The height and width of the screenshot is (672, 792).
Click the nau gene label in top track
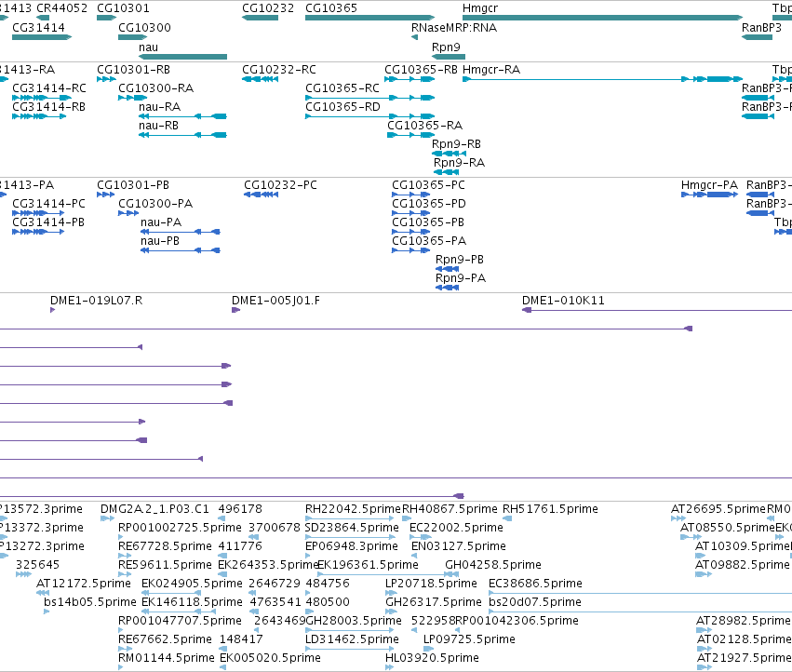pyautogui.click(x=148, y=47)
